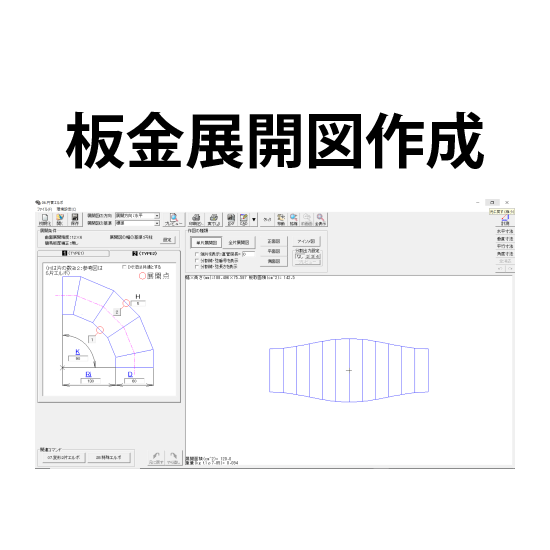The height and width of the screenshot is (550, 550).
Task: Click the greyed-out 全消去 button
Action: (505, 261)
